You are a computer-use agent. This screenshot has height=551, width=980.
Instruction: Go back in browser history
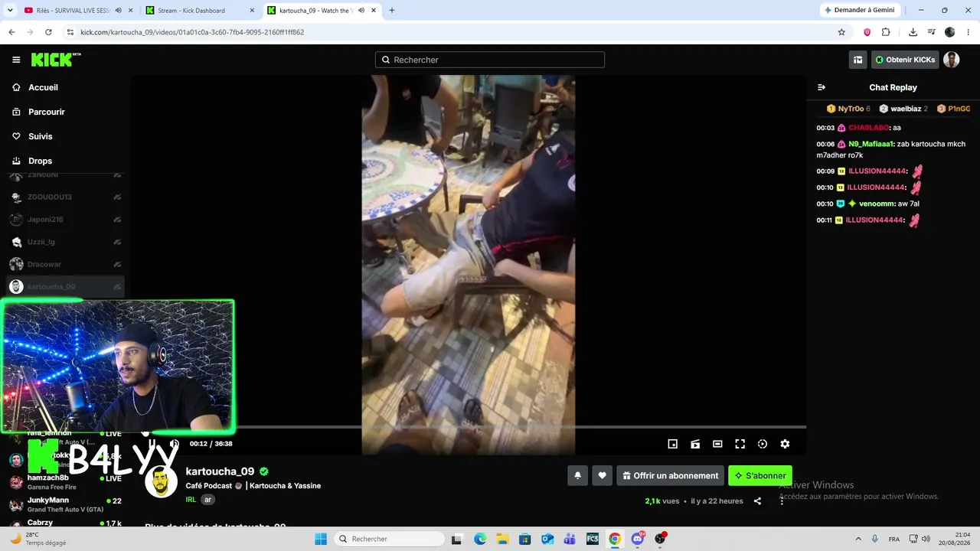pos(11,32)
